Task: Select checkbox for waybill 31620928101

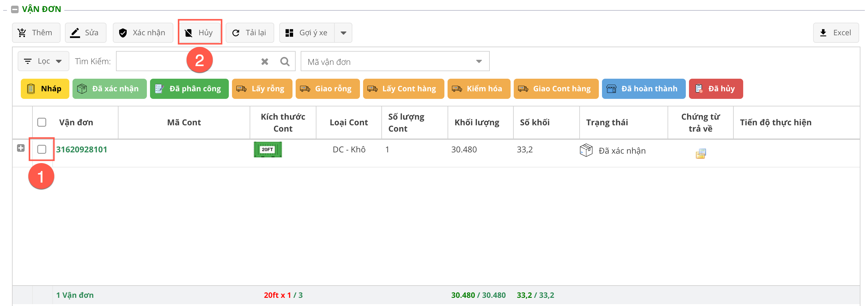Action: click(42, 149)
